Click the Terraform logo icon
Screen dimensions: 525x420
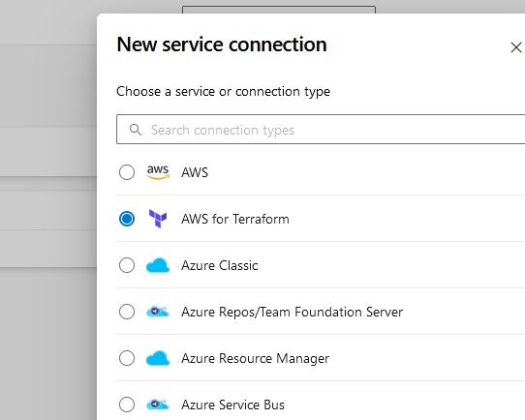[x=158, y=219]
